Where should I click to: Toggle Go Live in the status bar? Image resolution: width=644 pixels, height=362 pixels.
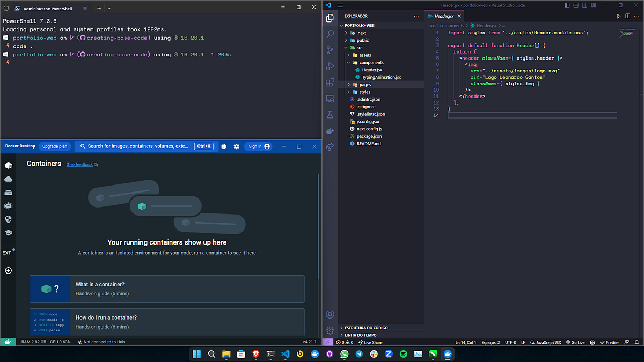(x=575, y=342)
